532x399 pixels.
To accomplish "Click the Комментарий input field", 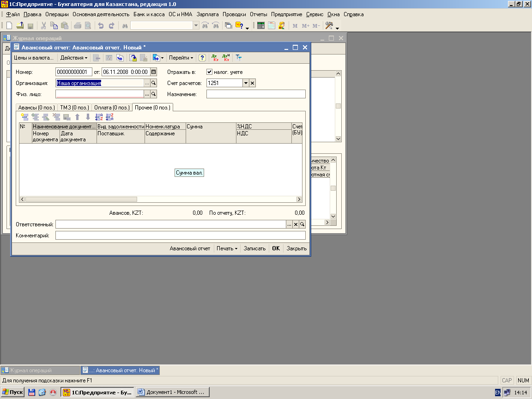I will pos(181,235).
